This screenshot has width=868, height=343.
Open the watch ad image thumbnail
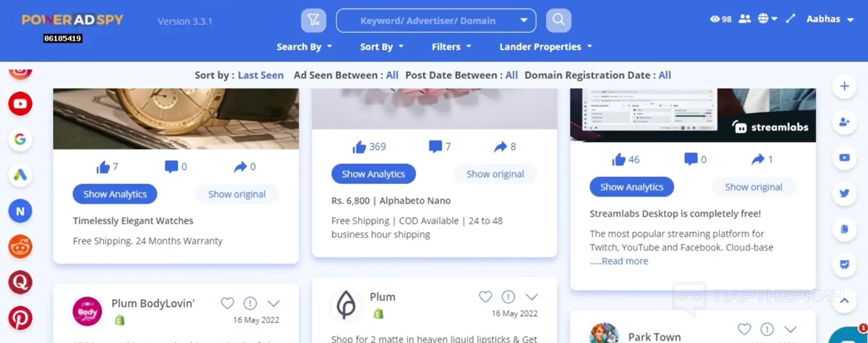click(176, 119)
